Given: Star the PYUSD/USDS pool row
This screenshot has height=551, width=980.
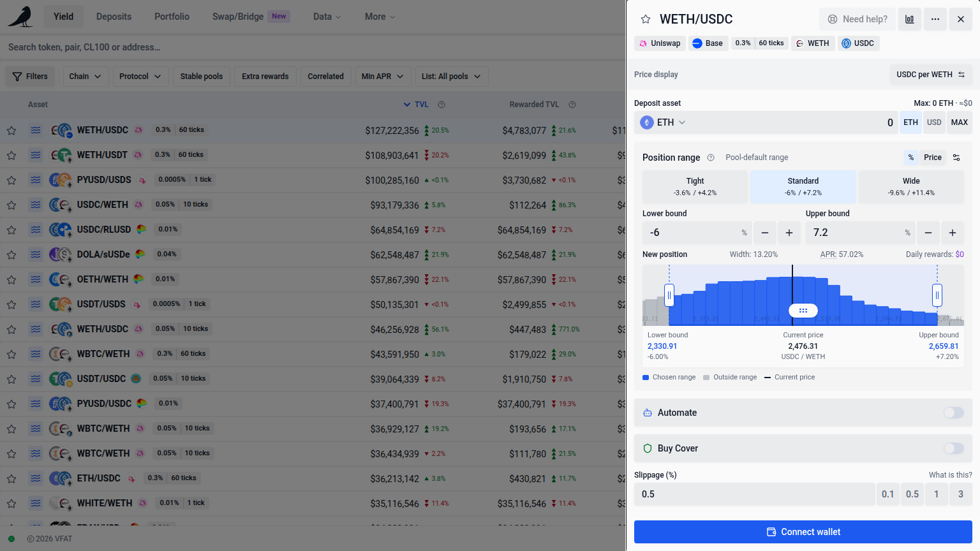Looking at the screenshot, I should 11,180.
